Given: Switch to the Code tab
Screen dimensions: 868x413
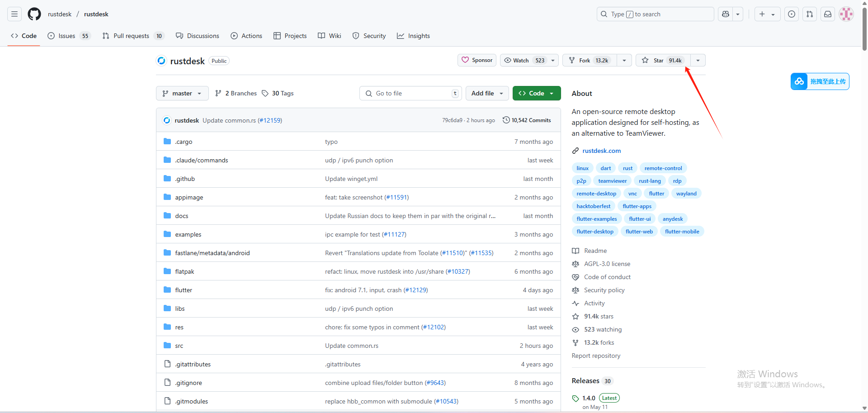Looking at the screenshot, I should pos(24,36).
